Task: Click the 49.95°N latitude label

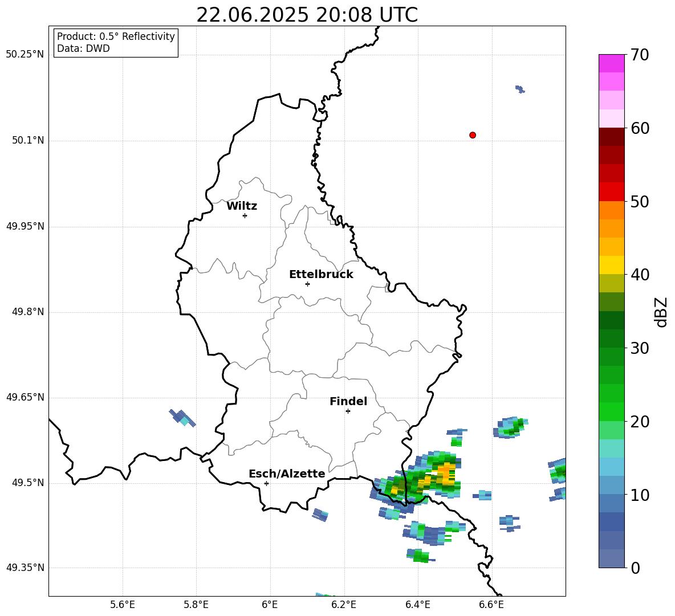Action: [25, 226]
